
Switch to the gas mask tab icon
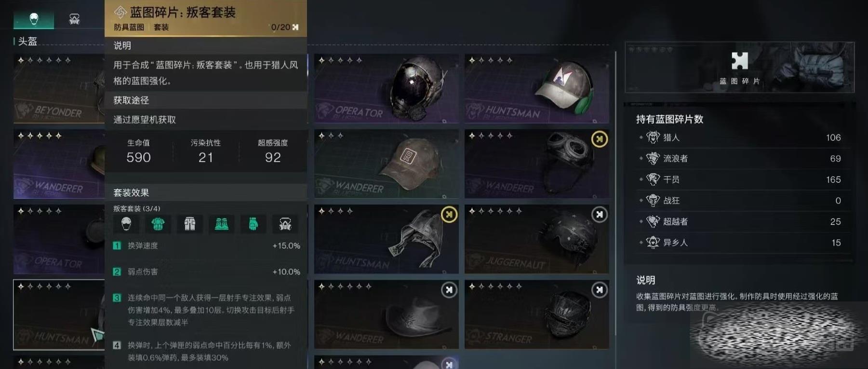74,19
